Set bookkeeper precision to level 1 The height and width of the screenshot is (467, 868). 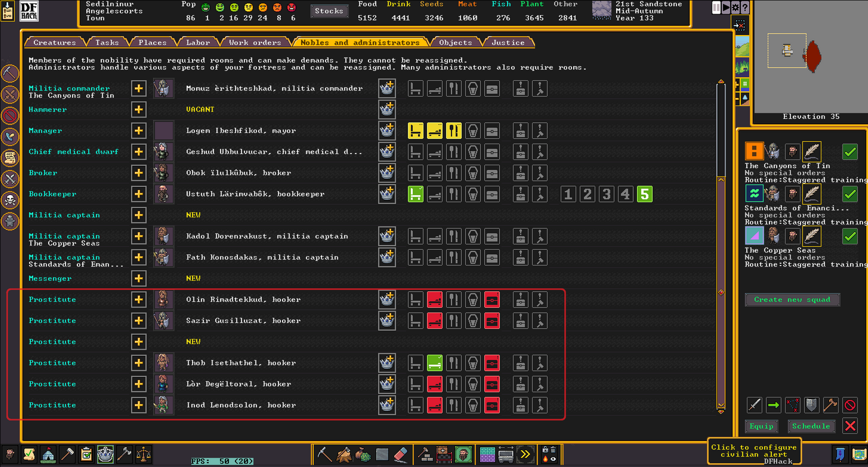coord(568,194)
